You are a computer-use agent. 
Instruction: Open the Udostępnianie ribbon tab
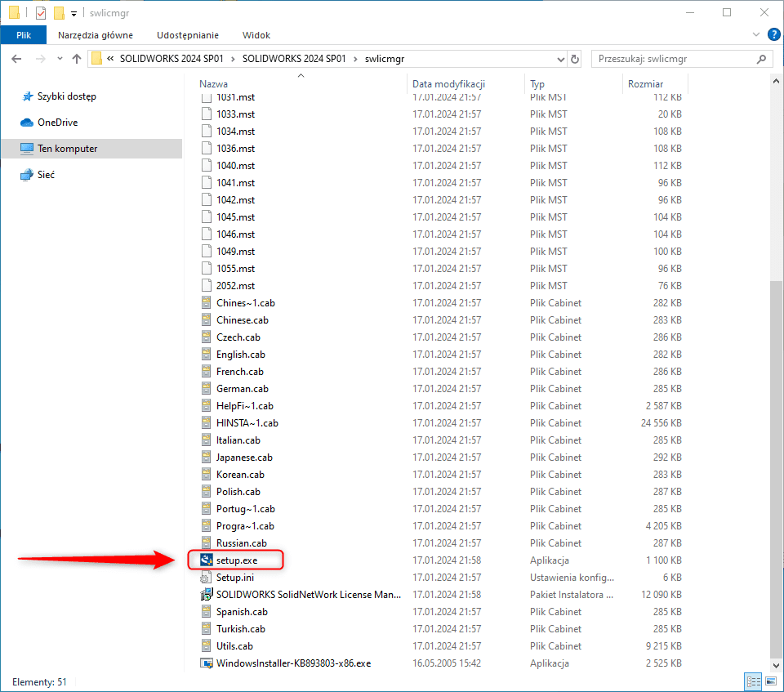coord(188,35)
